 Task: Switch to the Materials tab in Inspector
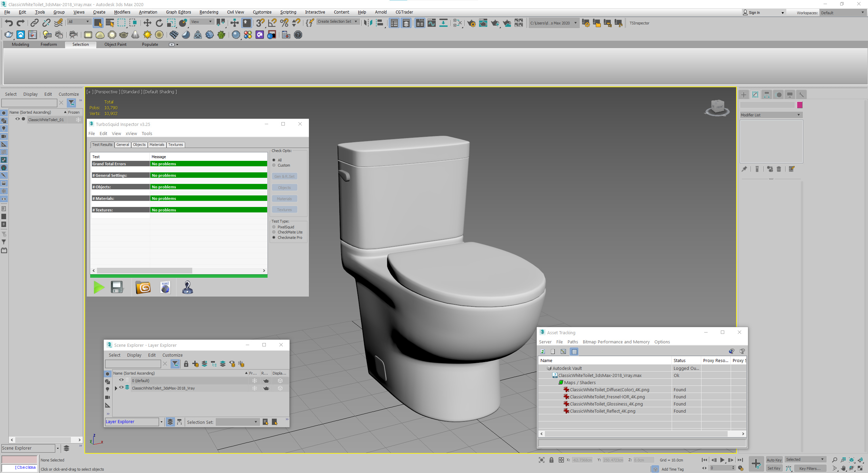[x=157, y=145]
